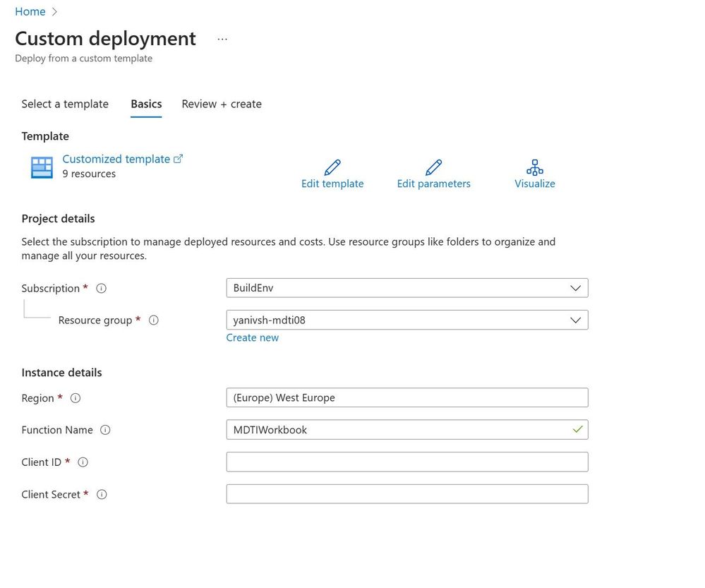Show Client Secret info tooltip icon

[x=102, y=494]
